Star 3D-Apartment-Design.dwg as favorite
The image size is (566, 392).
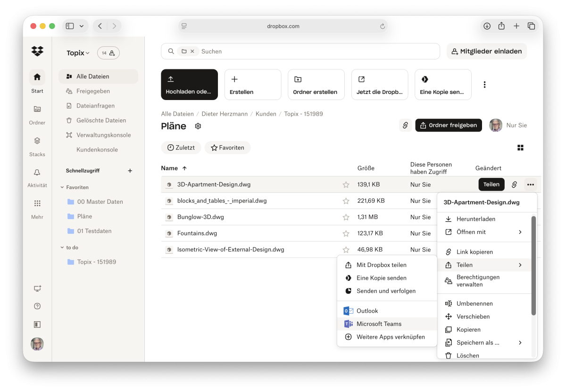[x=346, y=184]
